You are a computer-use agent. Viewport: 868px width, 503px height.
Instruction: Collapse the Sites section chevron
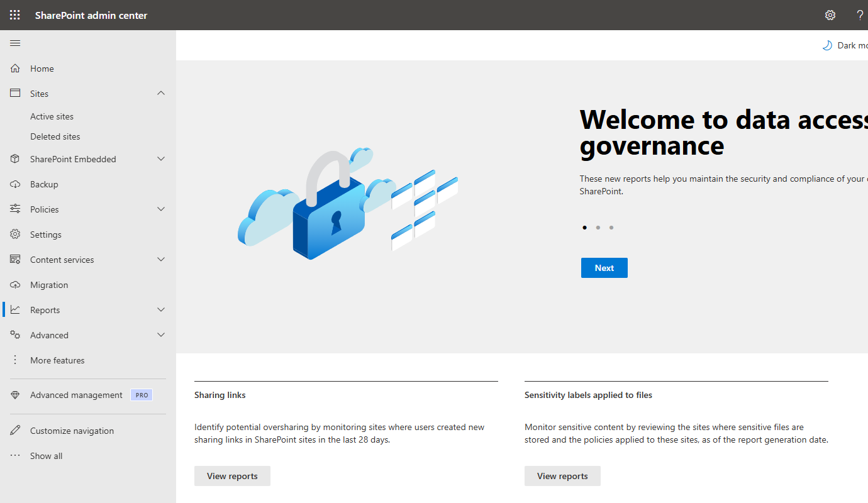point(161,93)
